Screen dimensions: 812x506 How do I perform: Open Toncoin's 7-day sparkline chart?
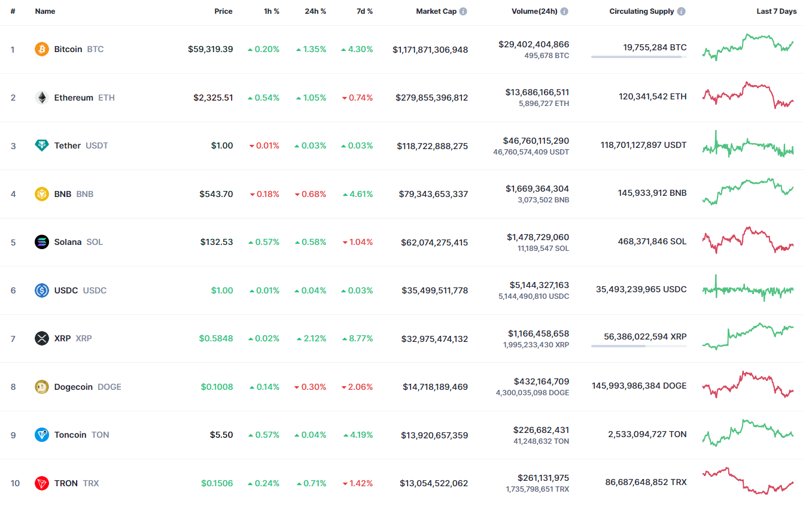click(x=748, y=433)
